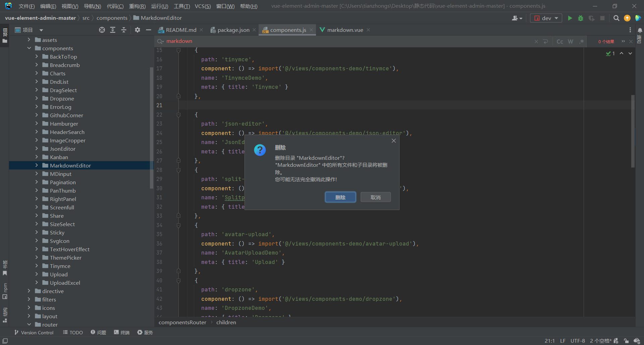Open the notifications bell panel

640,30
